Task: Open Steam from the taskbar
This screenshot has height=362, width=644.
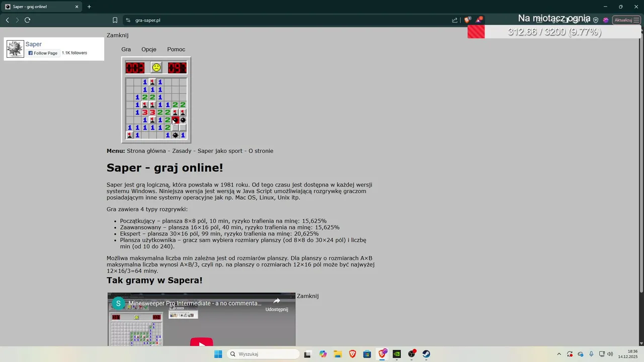Action: 426,354
